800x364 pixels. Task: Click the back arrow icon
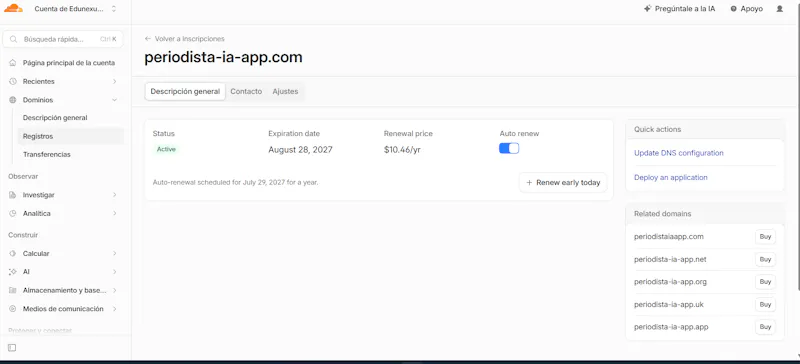(148, 39)
